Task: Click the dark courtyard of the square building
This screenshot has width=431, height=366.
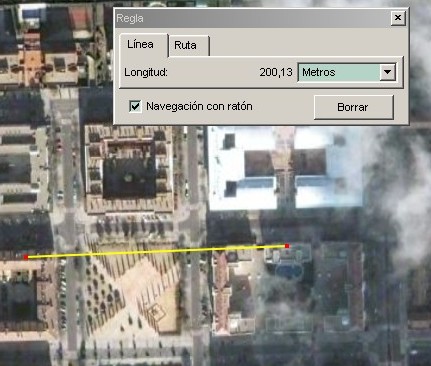Action: (x=129, y=178)
